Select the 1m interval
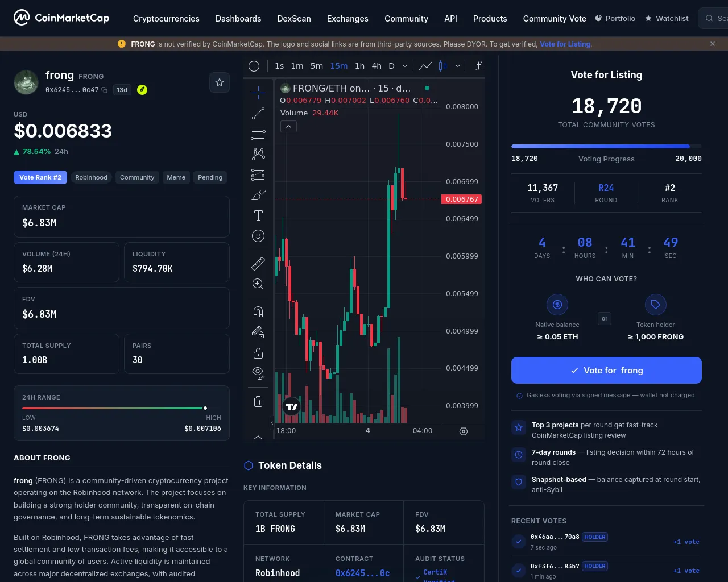This screenshot has height=582, width=728. (297, 66)
